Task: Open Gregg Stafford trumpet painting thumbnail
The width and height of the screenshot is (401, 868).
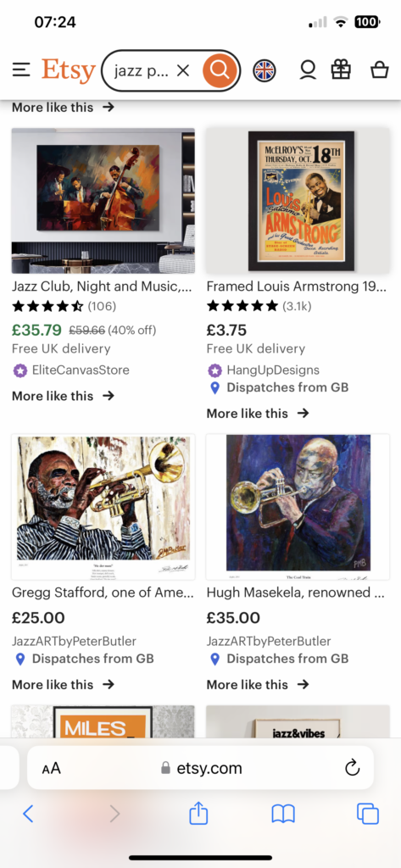Action: click(x=103, y=507)
